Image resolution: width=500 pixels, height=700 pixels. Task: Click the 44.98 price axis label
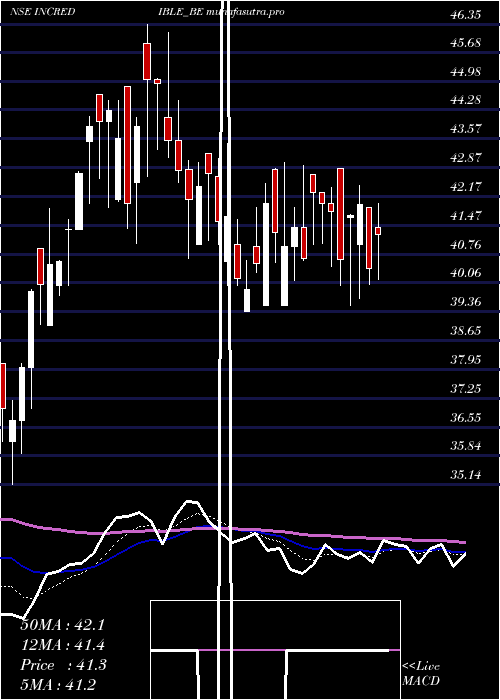[466, 72]
